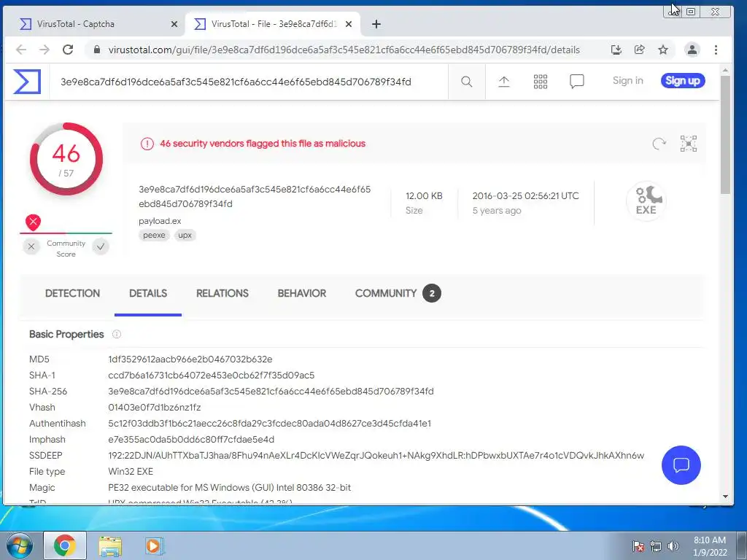Open the apps grid icon
The height and width of the screenshot is (560, 747).
pyautogui.click(x=541, y=82)
